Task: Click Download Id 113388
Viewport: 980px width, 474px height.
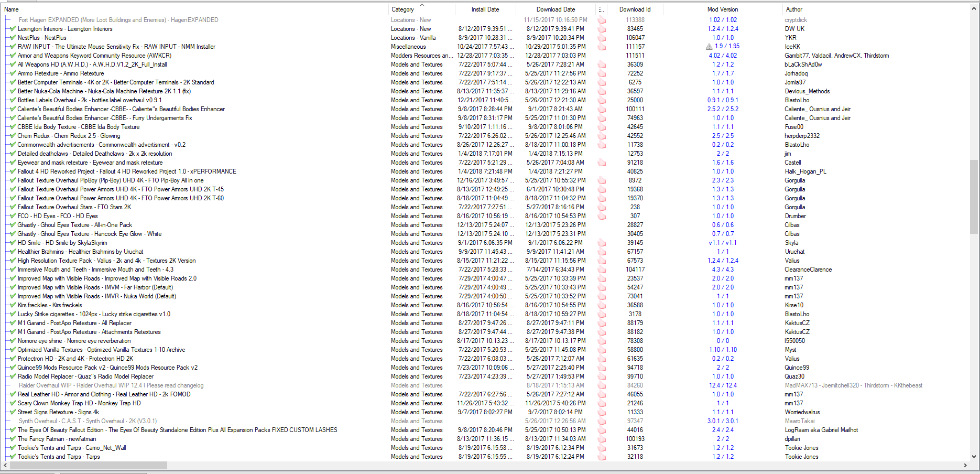Action: 635,20
